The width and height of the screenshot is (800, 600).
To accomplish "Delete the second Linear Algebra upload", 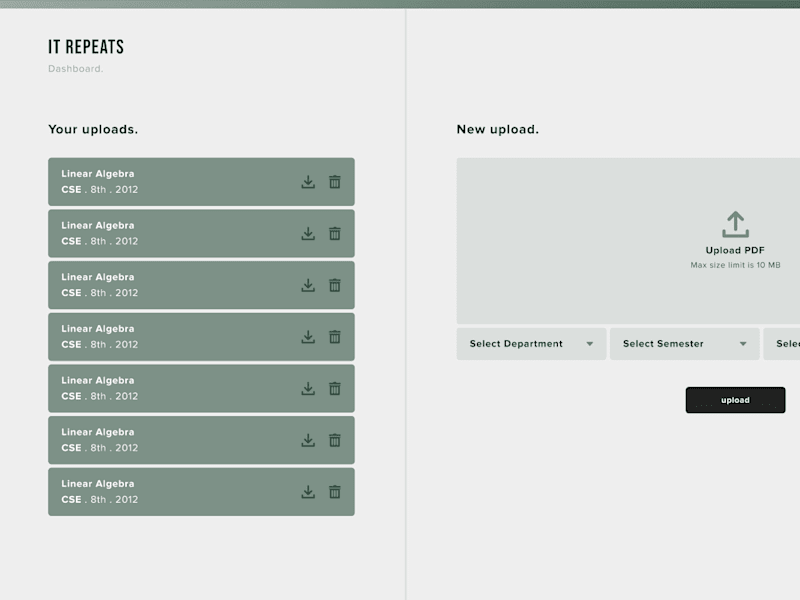I will tap(335, 233).
